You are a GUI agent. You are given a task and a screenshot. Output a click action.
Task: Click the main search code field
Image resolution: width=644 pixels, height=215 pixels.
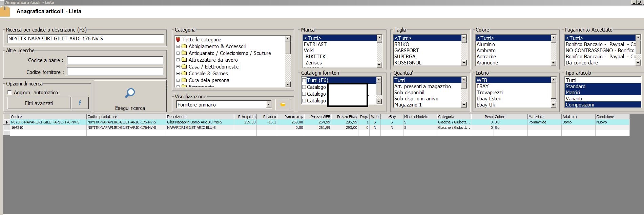point(86,39)
